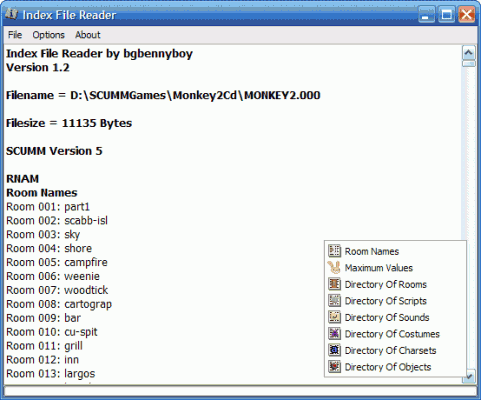Click the Filename path line
This screenshot has height=400, width=481.
(163, 95)
